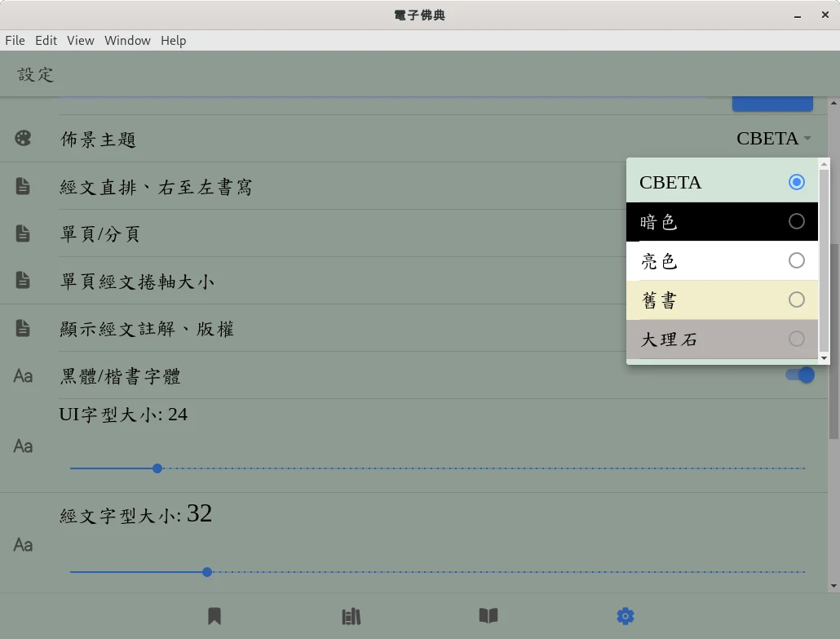
Task: Expand the CBETA theme dropdown
Action: [774, 138]
